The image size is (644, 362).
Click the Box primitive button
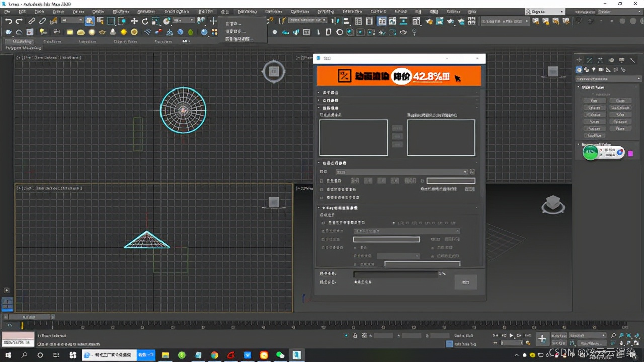pos(594,101)
